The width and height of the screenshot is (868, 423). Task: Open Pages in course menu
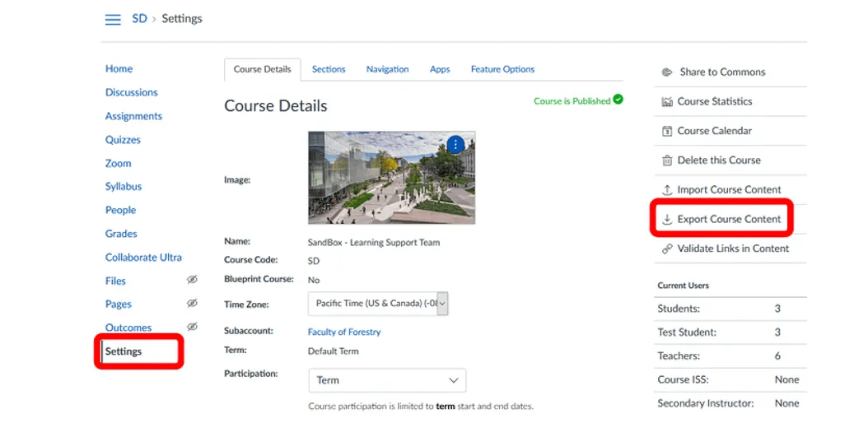coord(119,304)
